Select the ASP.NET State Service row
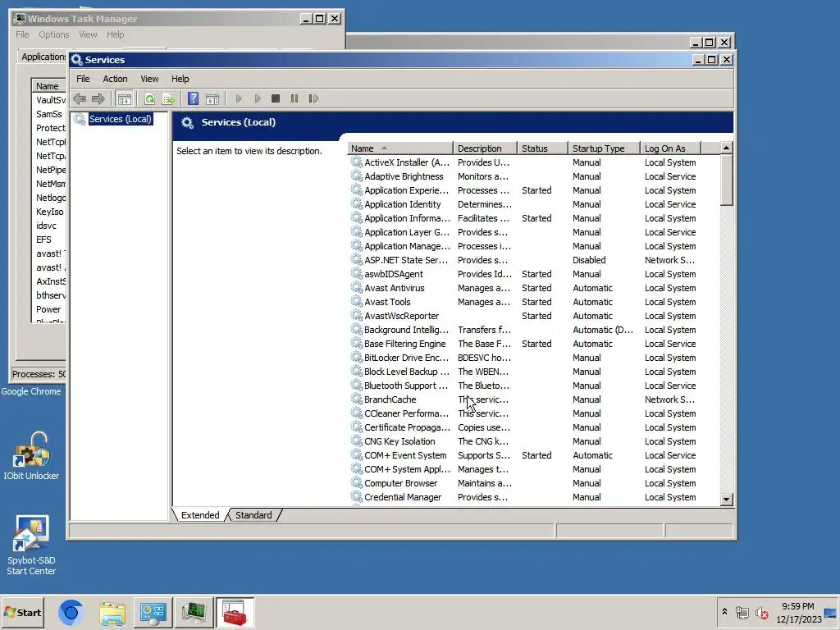Image resolution: width=840 pixels, height=630 pixels. tap(532, 260)
